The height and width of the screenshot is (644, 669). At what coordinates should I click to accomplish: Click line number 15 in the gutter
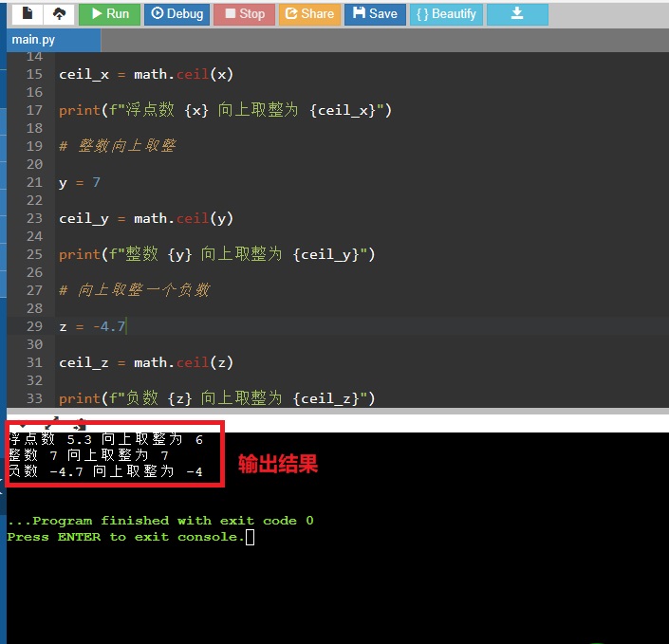[34, 74]
